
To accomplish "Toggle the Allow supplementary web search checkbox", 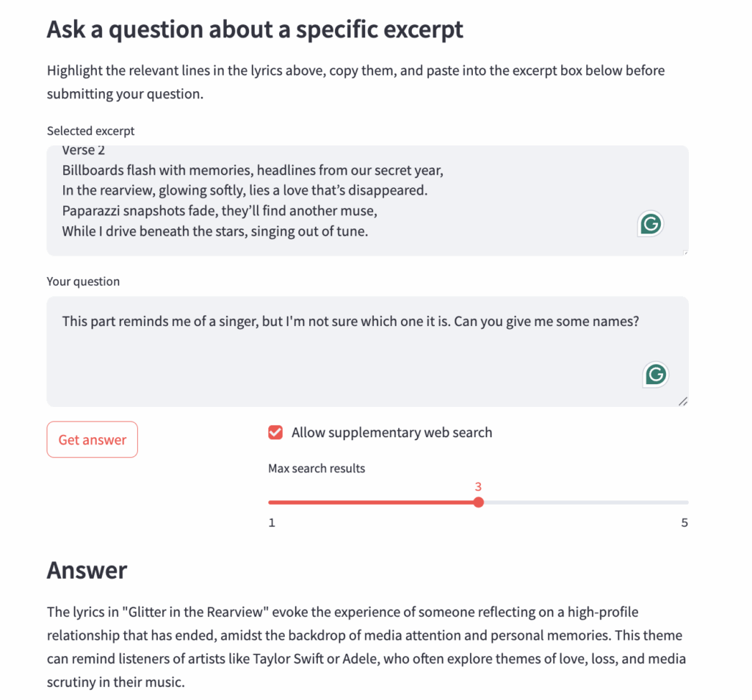I will 275,433.
